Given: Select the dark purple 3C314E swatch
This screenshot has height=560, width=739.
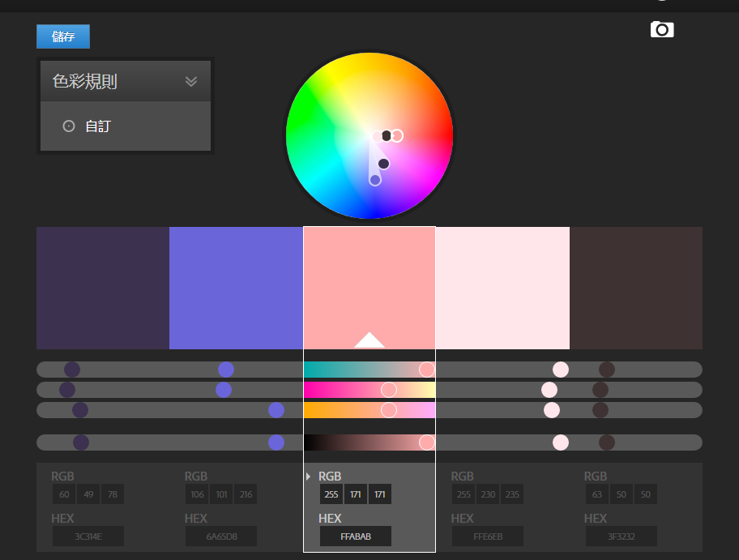Looking at the screenshot, I should tap(103, 288).
